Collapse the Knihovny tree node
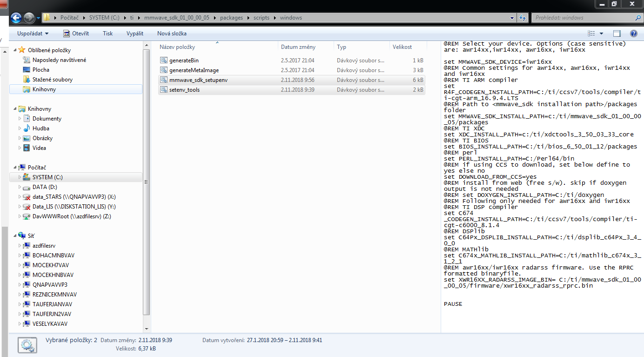This screenshot has width=644, height=357. tap(14, 108)
